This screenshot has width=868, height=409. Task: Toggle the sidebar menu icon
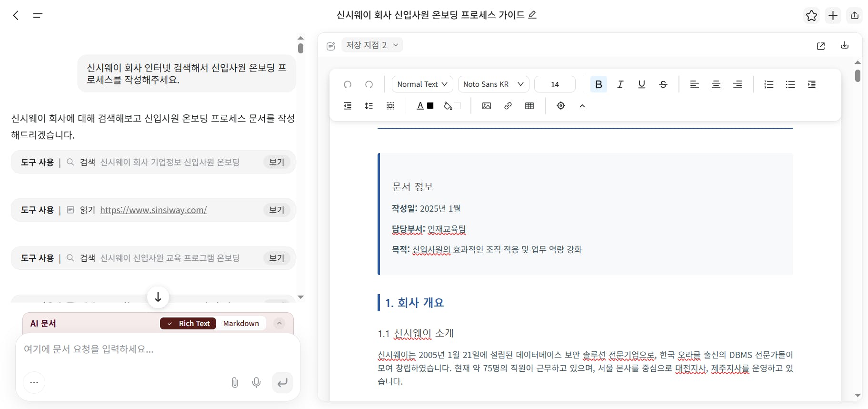tap(38, 15)
